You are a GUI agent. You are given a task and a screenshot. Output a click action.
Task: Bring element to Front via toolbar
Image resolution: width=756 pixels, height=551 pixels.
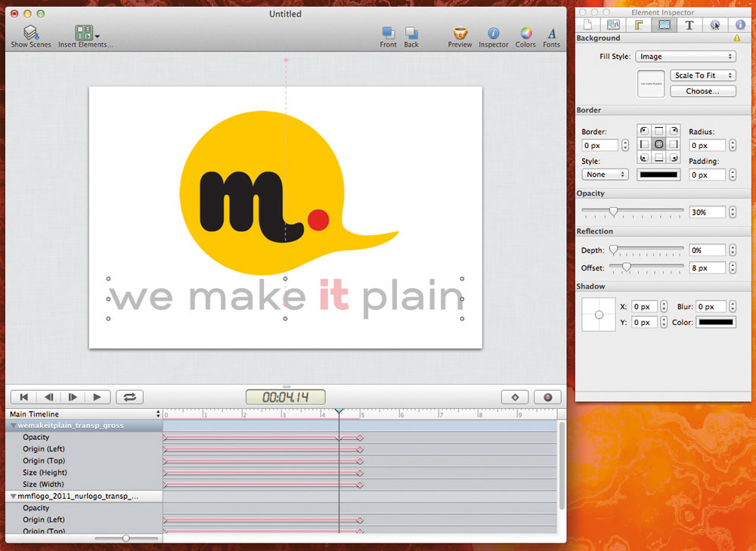pos(388,33)
